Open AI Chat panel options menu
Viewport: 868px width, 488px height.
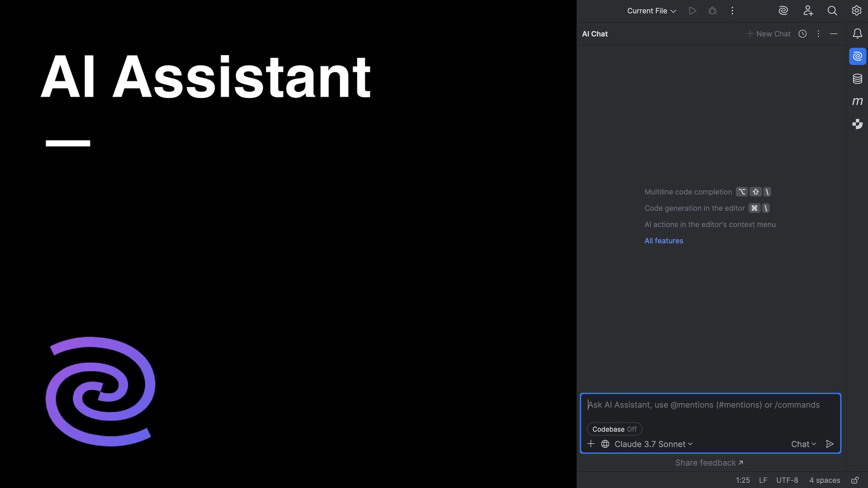[818, 34]
